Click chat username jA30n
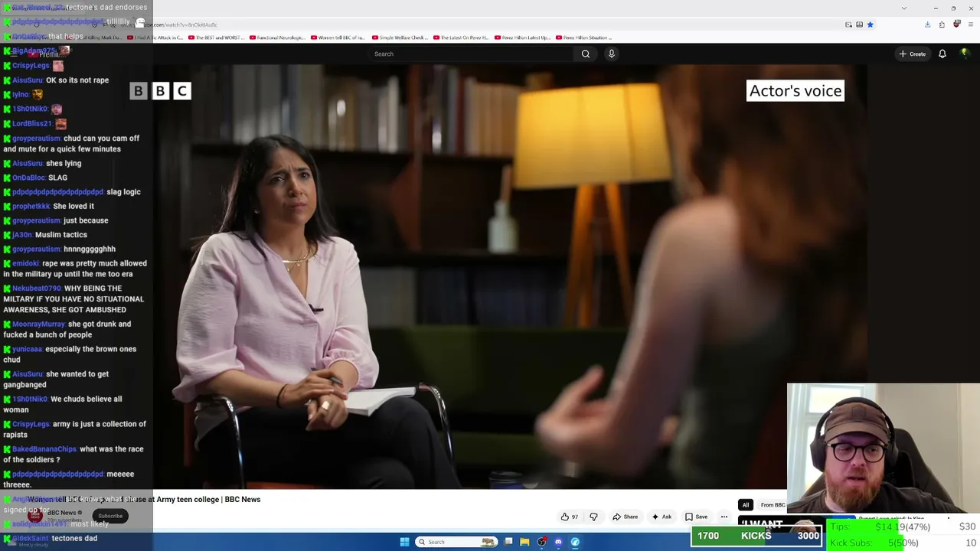 [22, 235]
